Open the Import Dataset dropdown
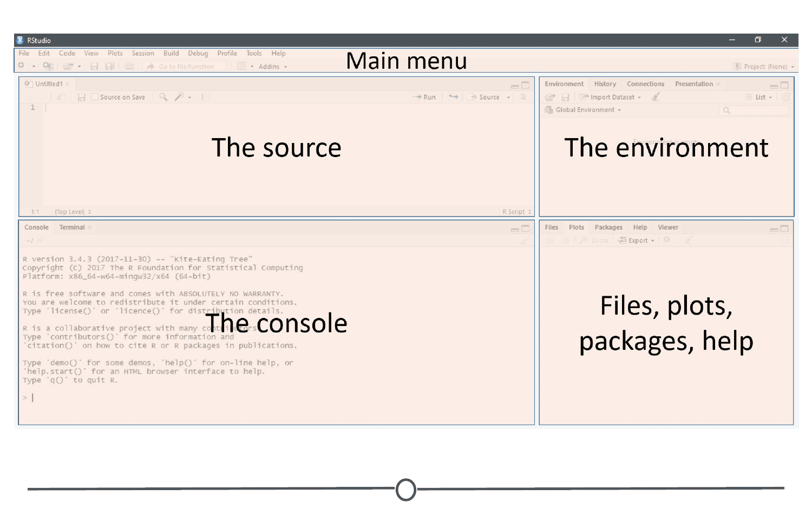The height and width of the screenshot is (508, 812). (610, 97)
